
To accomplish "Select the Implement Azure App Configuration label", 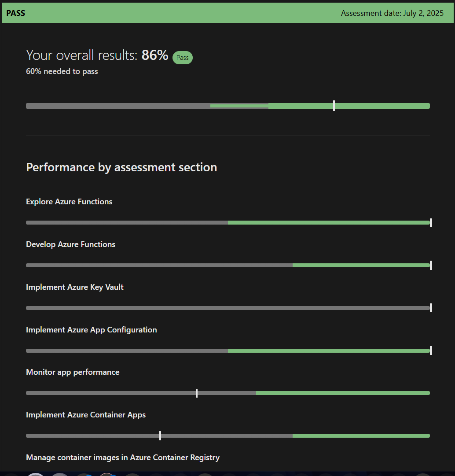I will pyautogui.click(x=91, y=330).
